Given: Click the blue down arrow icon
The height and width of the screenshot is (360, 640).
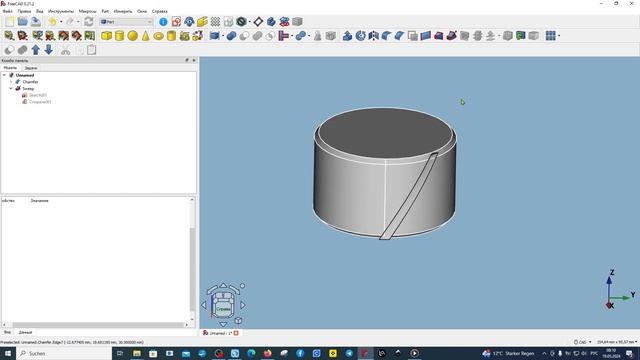Looking at the screenshot, I should click(x=49, y=50).
